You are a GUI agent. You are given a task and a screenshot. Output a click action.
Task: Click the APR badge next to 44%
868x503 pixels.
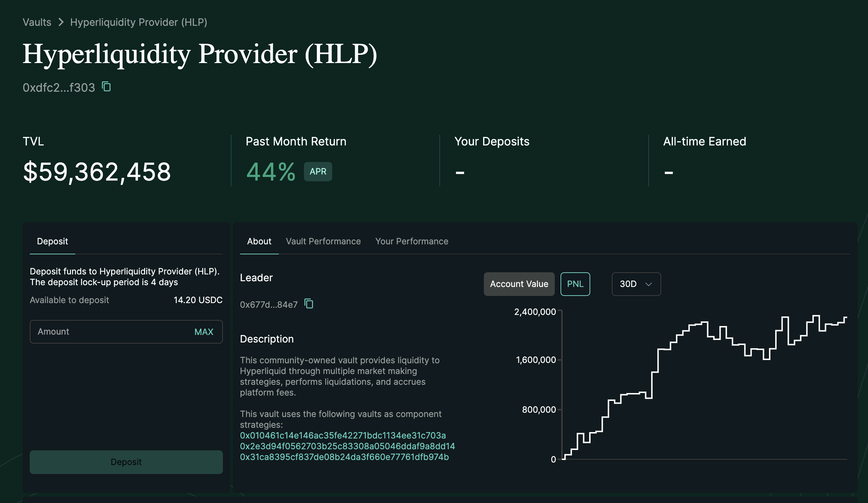[318, 172]
